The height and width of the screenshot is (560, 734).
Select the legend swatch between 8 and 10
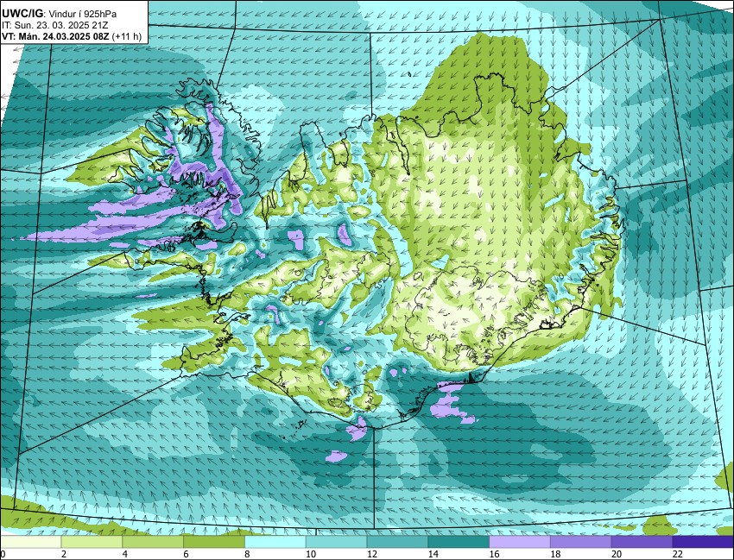[275, 542]
